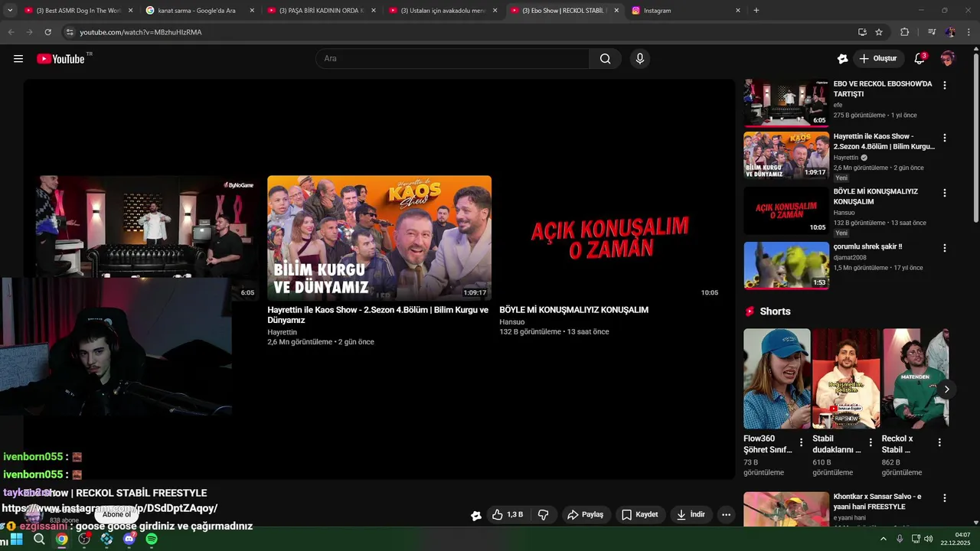This screenshot has width=980, height=551.
Task: Open OBS Studio from the taskbar
Action: pos(85,539)
